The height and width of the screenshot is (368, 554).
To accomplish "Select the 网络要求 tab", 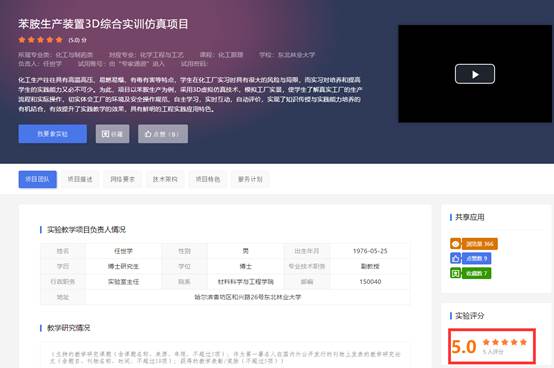I will pyautogui.click(x=123, y=179).
